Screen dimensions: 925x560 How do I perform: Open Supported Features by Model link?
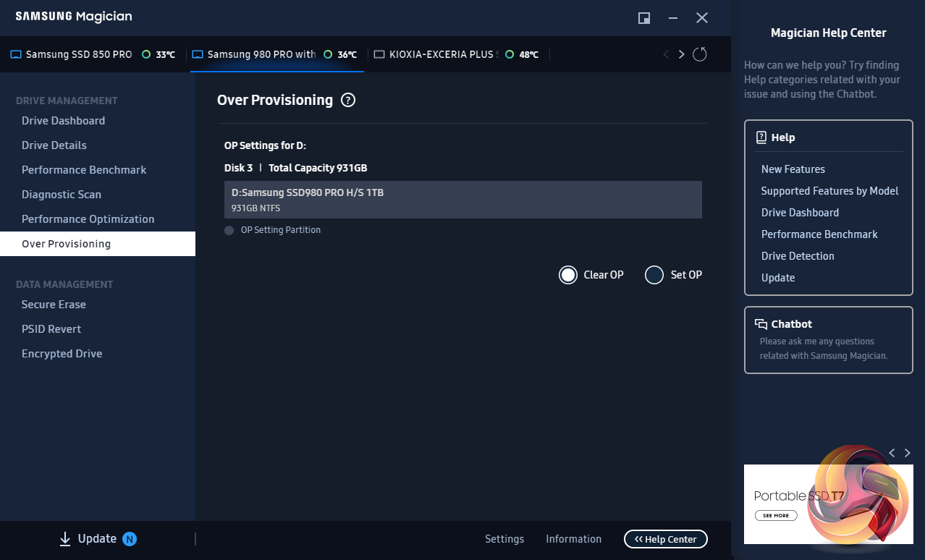(x=829, y=191)
